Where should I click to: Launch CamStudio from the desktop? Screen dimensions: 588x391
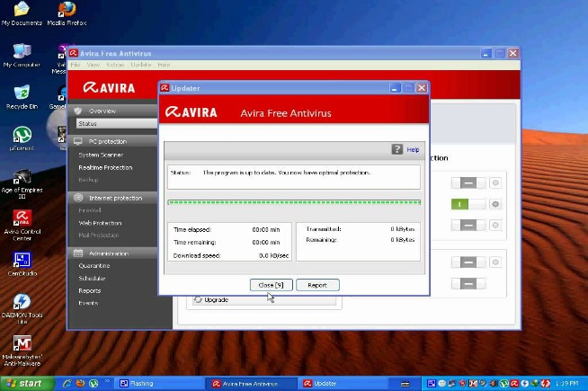22,264
